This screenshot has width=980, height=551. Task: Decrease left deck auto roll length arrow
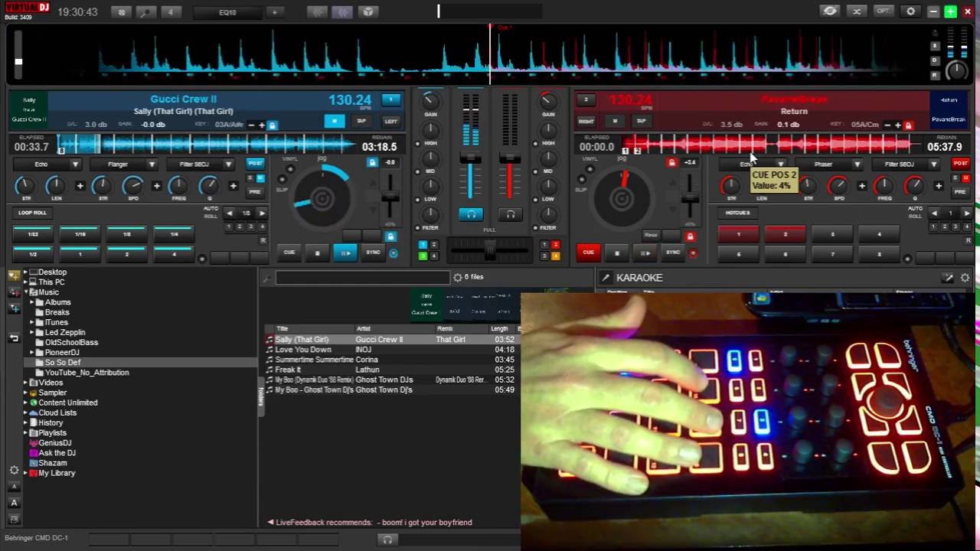[230, 214]
